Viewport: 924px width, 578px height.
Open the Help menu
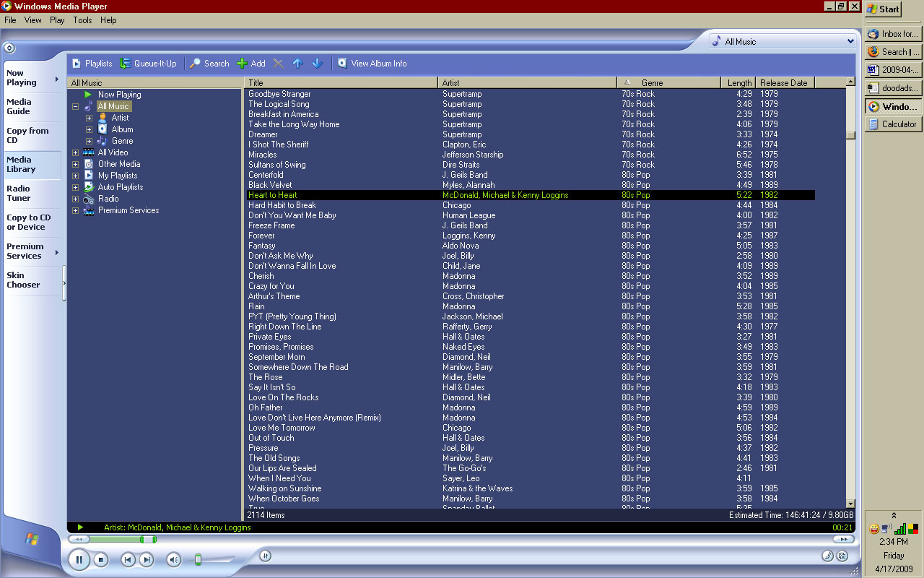[x=108, y=20]
